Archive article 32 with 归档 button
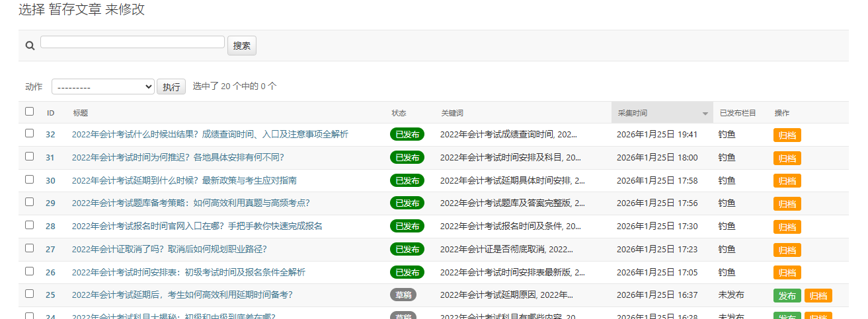 coord(787,135)
